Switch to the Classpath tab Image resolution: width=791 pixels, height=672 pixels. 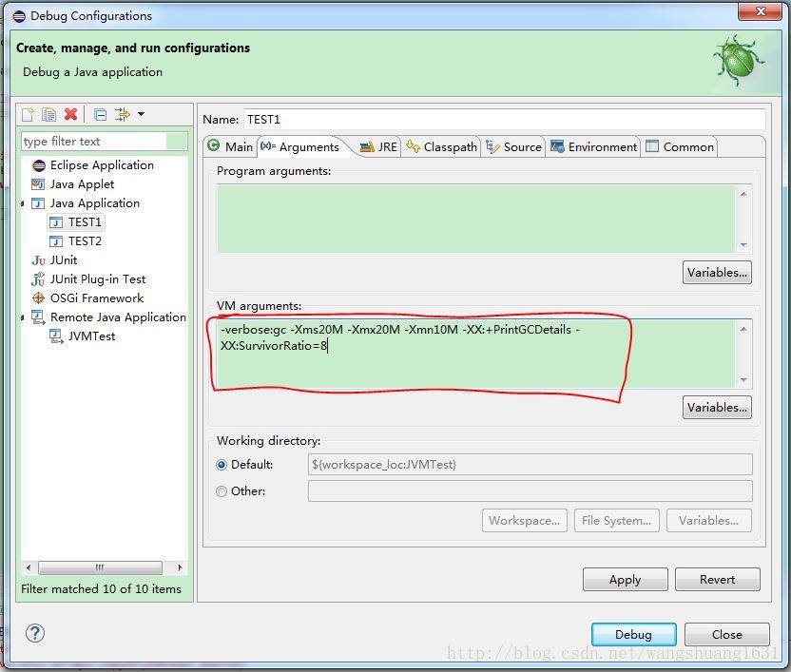point(441,146)
